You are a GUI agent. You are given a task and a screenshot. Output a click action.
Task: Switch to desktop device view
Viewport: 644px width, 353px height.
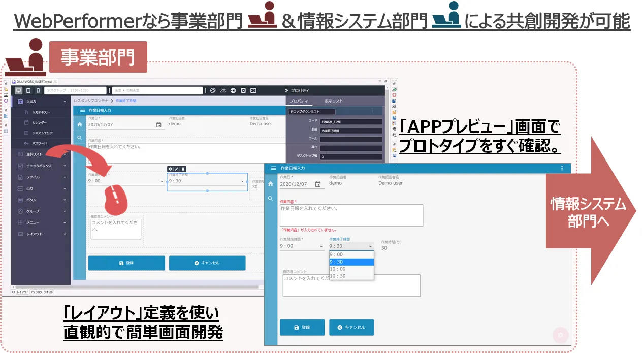(x=19, y=91)
